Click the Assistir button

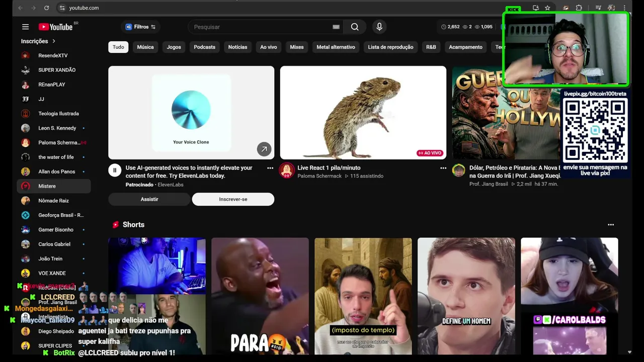click(x=149, y=199)
